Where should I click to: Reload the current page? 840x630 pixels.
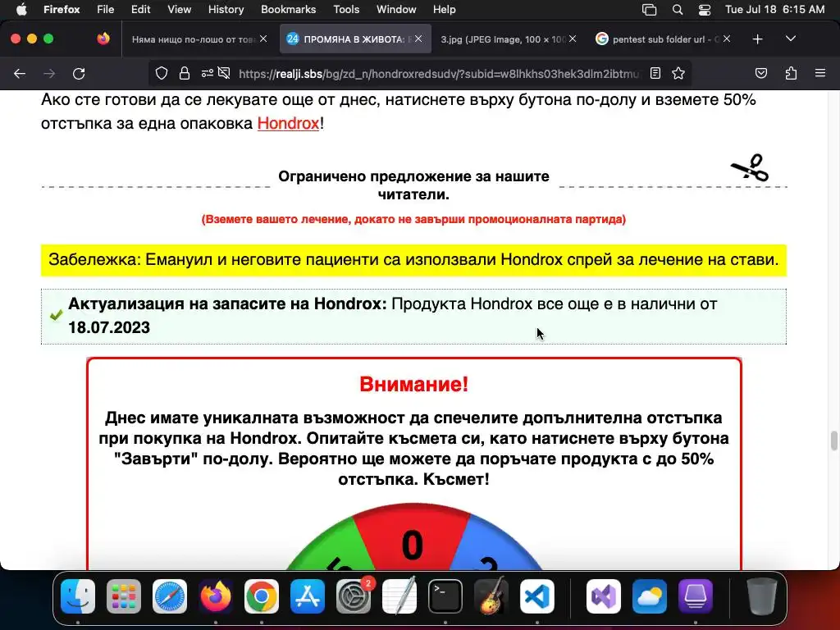click(79, 73)
